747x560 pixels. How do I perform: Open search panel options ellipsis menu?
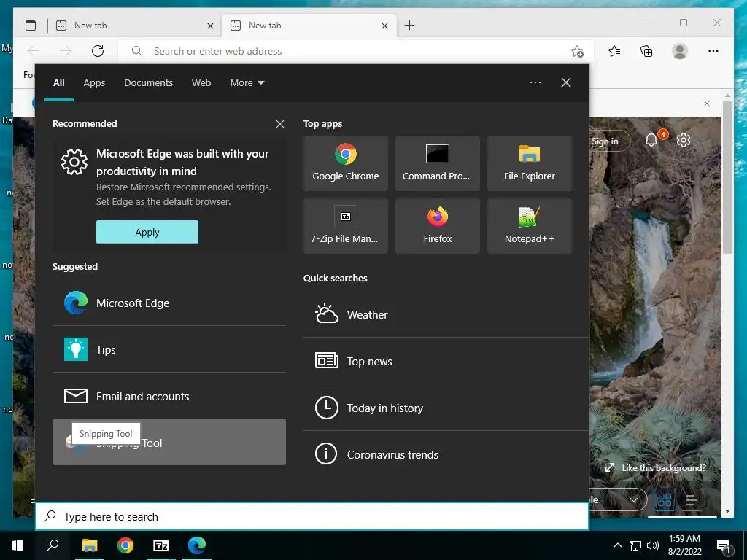(535, 82)
